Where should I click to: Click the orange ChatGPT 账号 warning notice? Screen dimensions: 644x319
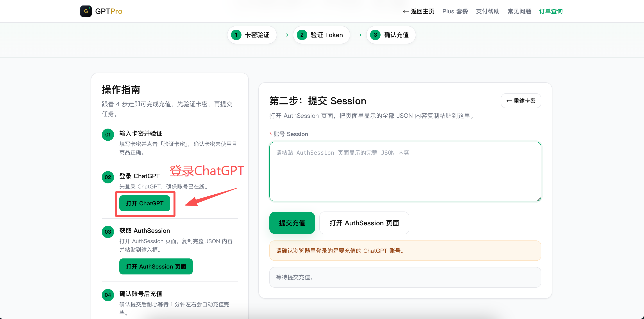405,251
